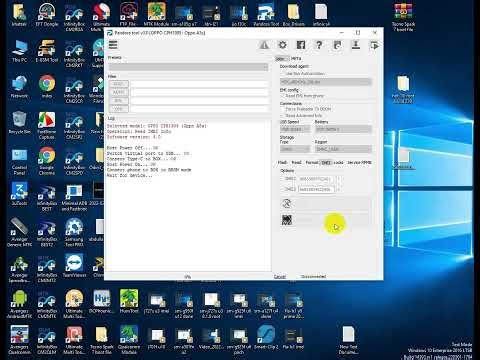This screenshot has width=480, height=360.
Task: Toggle the IMEI2 checkbox
Action: point(283,189)
